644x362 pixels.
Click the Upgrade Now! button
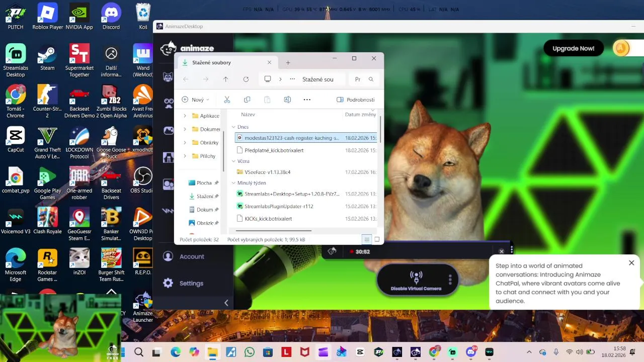pyautogui.click(x=574, y=48)
